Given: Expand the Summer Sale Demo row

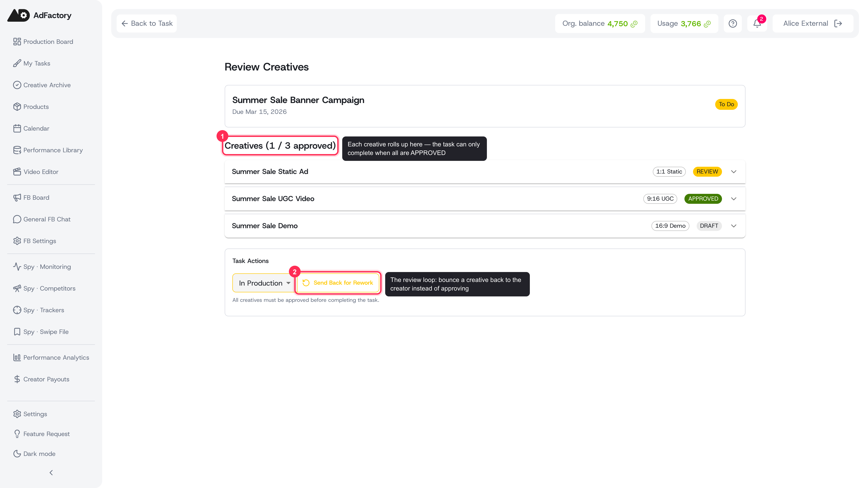Looking at the screenshot, I should pos(734,226).
